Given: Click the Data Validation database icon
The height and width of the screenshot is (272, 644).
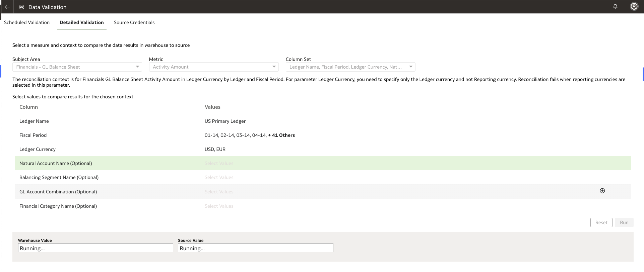Looking at the screenshot, I should click(22, 7).
